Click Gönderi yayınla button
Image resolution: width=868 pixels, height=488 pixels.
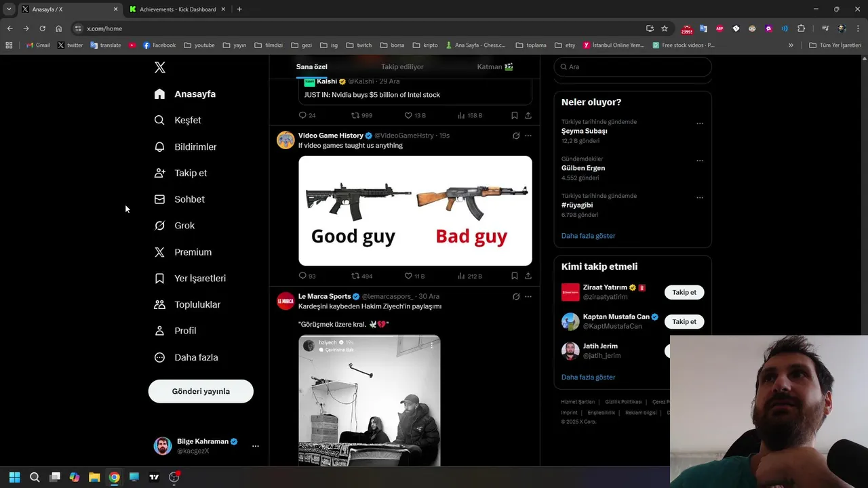click(201, 391)
